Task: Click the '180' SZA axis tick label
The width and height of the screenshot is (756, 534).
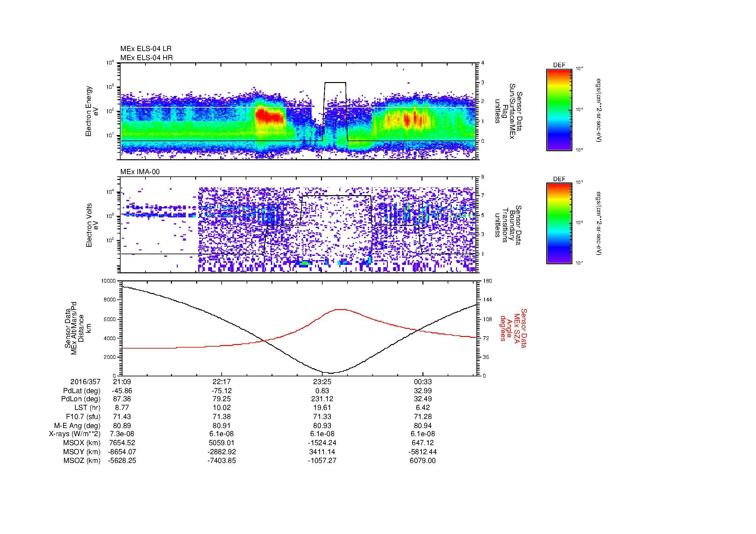Action: click(x=487, y=281)
